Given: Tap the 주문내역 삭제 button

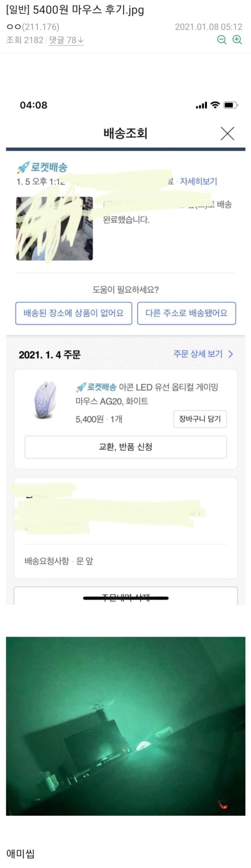Looking at the screenshot, I should [126, 597].
